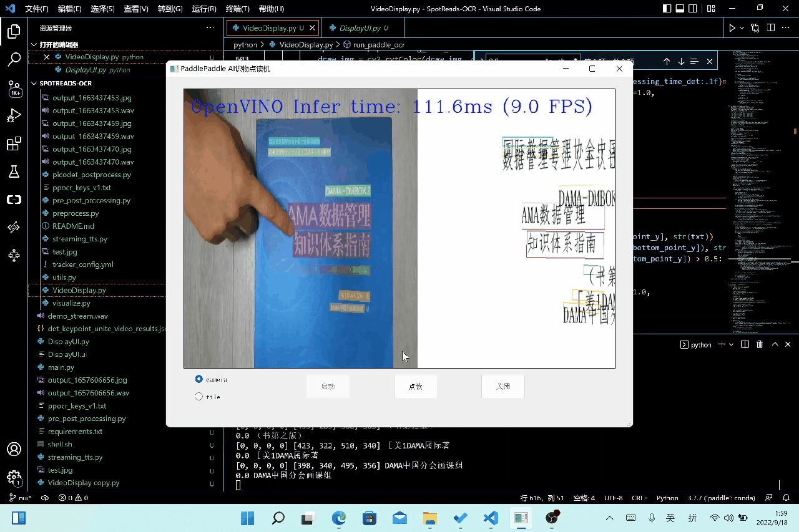Open requirements.txt in explorer
The image size is (799, 532).
pyautogui.click(x=75, y=431)
